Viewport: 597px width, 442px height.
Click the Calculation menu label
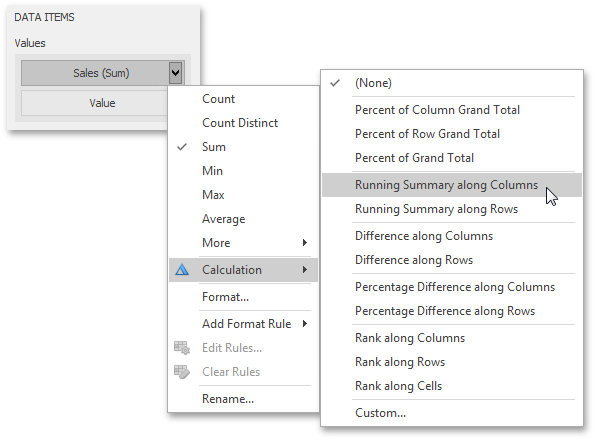click(x=231, y=270)
